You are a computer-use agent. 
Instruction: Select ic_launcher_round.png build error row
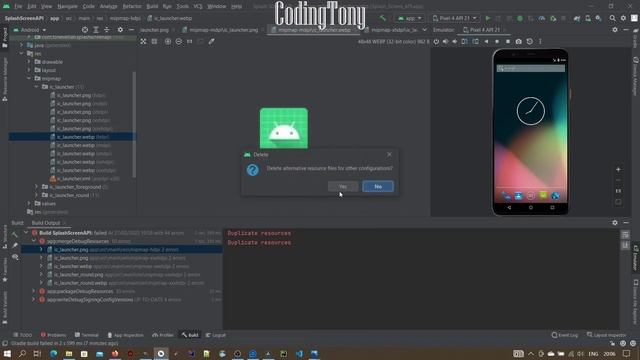click(x=127, y=275)
